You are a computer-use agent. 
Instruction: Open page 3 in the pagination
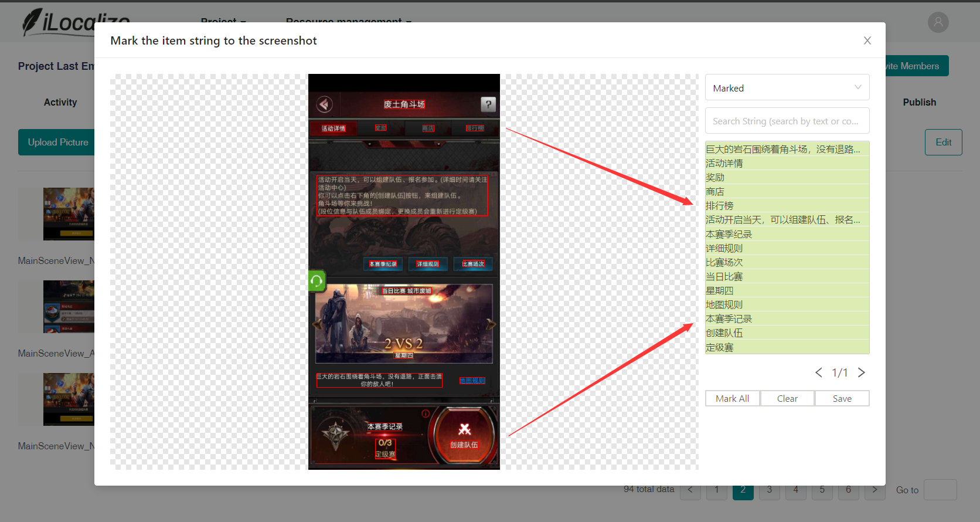769,490
